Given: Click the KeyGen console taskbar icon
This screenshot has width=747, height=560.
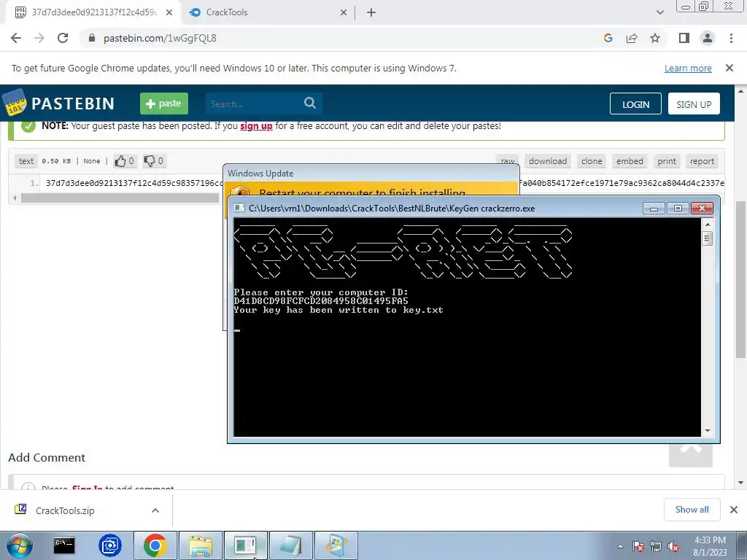Looking at the screenshot, I should 245,545.
